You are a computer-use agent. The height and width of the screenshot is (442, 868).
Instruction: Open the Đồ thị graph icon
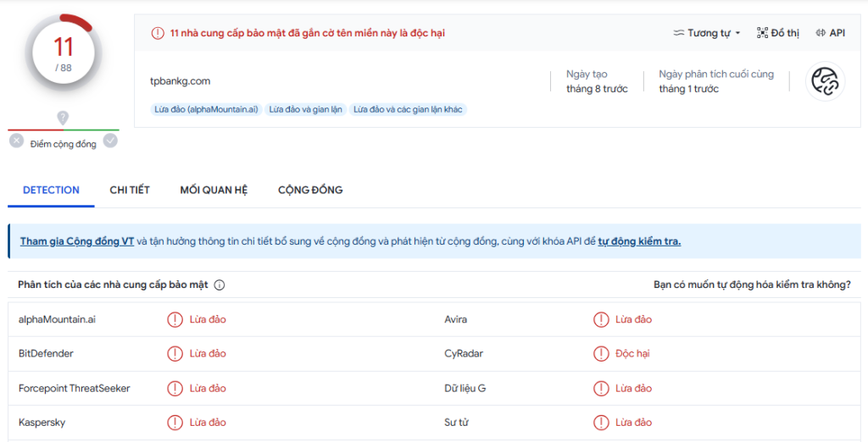[x=777, y=33]
